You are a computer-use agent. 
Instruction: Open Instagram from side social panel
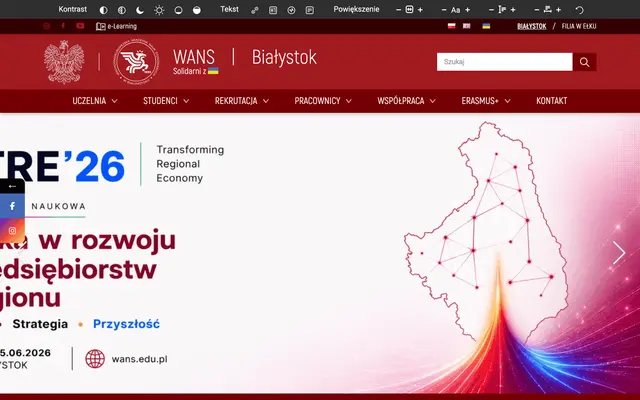[x=12, y=231]
